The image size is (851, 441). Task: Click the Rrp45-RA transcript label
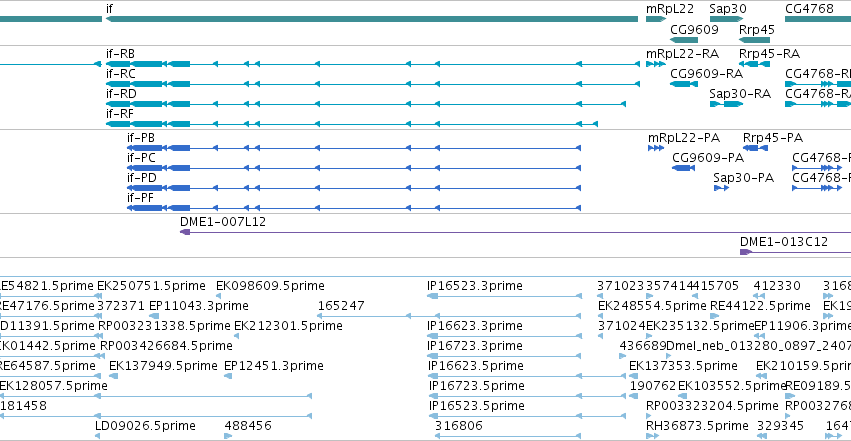[769, 54]
